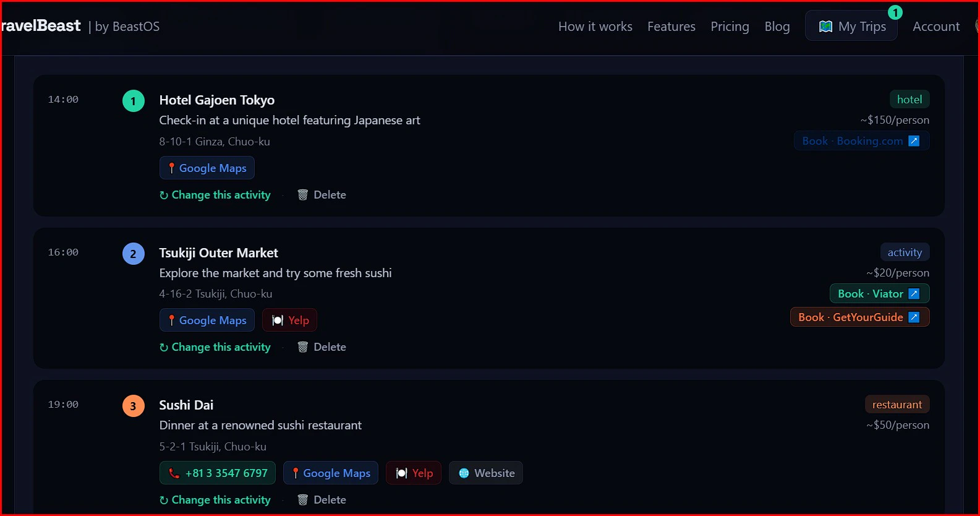Click the ~$150/person price
This screenshot has height=516, width=980.
click(x=895, y=120)
